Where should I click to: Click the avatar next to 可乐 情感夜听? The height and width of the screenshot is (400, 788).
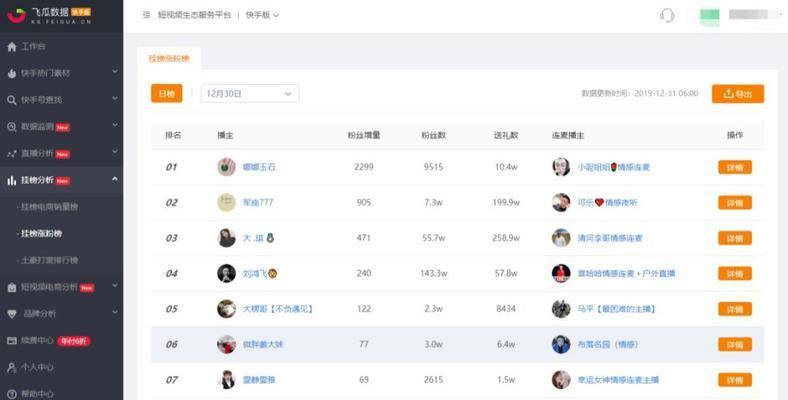click(561, 203)
